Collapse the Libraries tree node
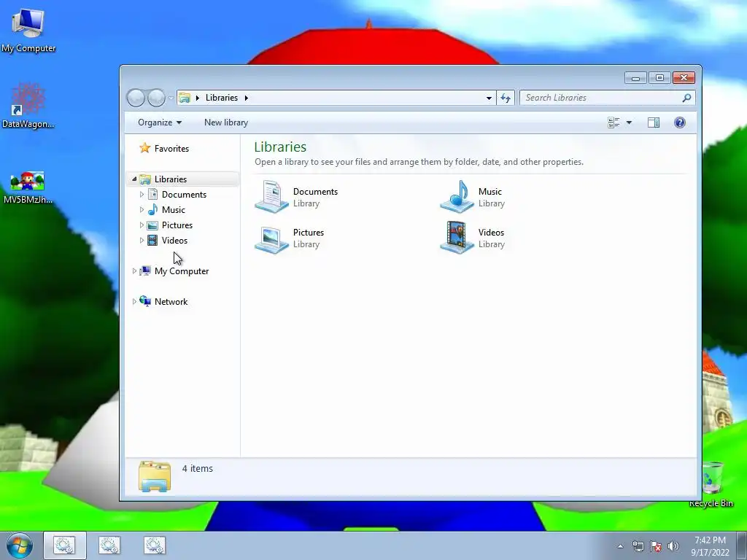Viewport: 747px width, 560px height. coord(134,179)
